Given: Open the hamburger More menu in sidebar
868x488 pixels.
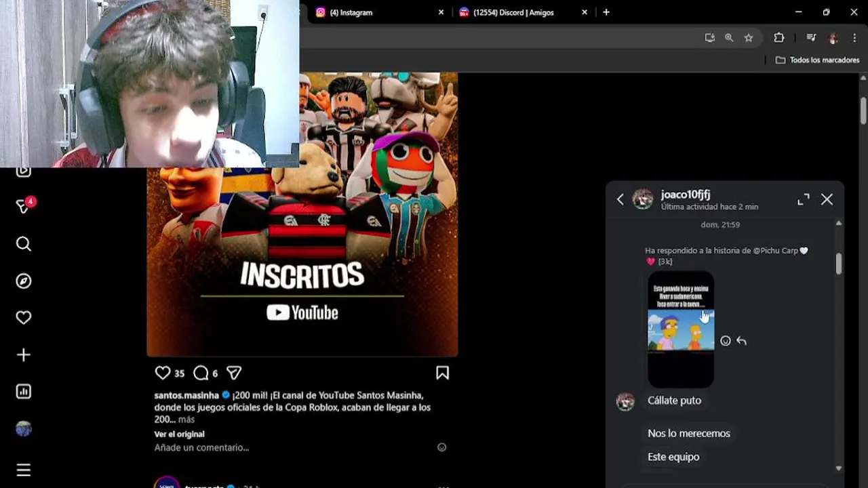Looking at the screenshot, I should coord(24,470).
